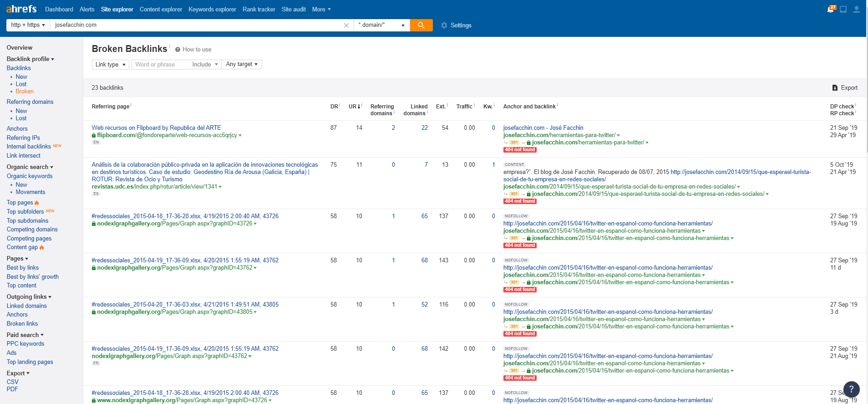Image resolution: width=868 pixels, height=404 pixels.
Task: Clear the domain search field with X
Action: [346, 26]
